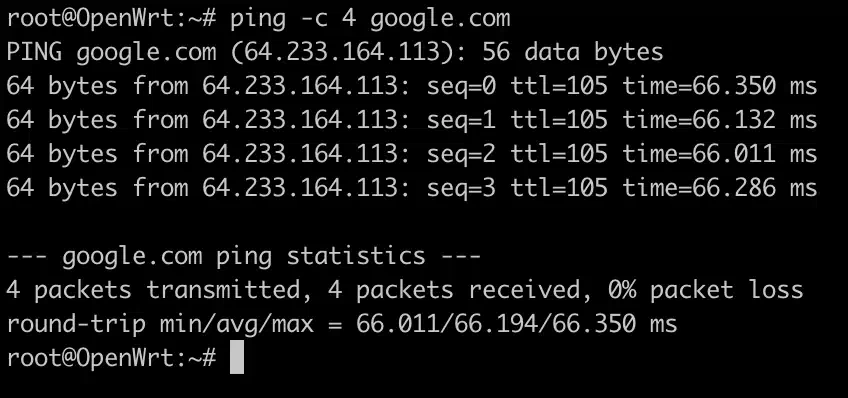Click the seq=1 reply line
This screenshot has width=848, height=398.
pyautogui.click(x=412, y=120)
